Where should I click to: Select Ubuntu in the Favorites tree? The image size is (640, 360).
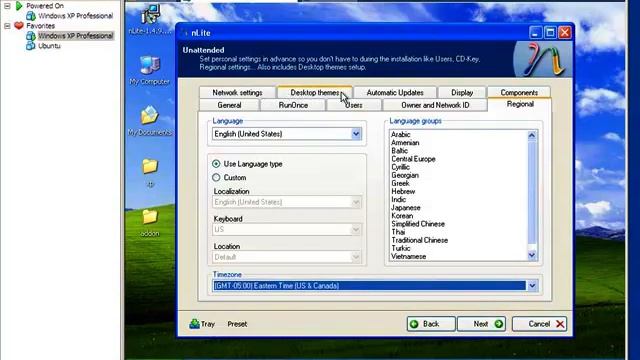[49, 46]
